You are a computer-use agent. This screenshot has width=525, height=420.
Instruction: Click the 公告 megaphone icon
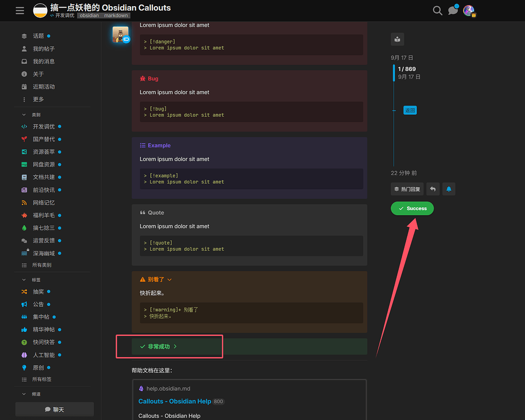click(24, 304)
